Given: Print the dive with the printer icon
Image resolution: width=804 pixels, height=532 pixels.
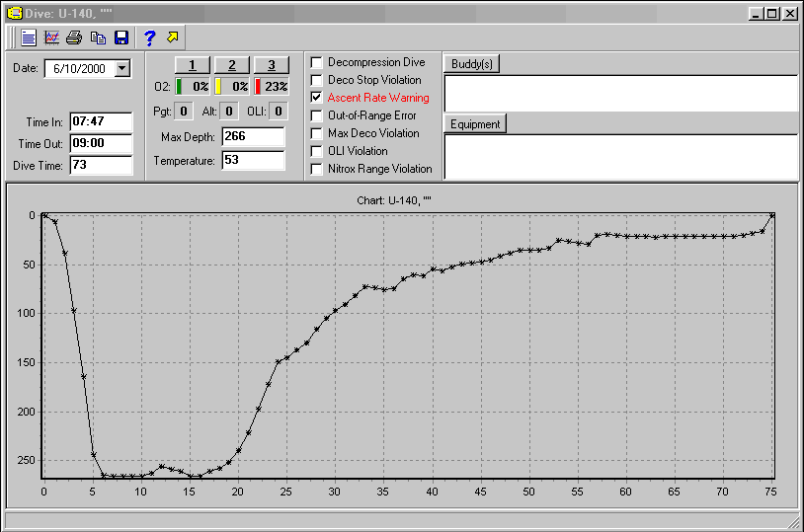Looking at the screenshot, I should [x=74, y=38].
